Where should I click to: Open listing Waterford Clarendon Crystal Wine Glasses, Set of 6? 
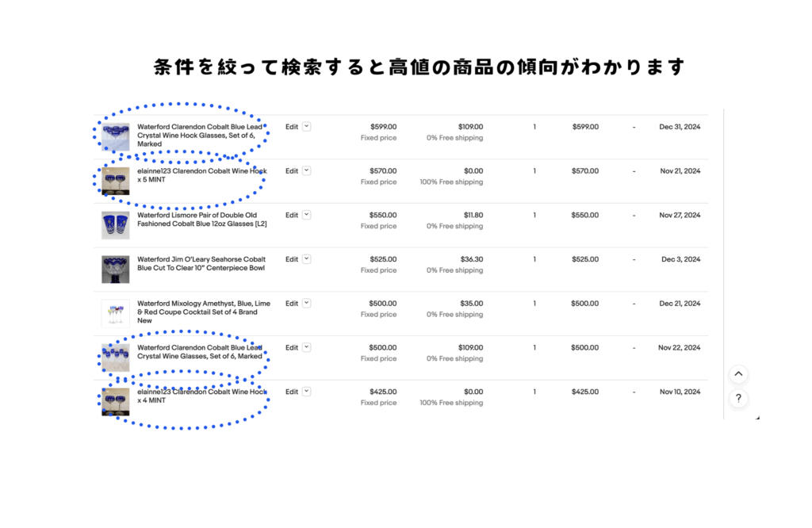point(200,351)
